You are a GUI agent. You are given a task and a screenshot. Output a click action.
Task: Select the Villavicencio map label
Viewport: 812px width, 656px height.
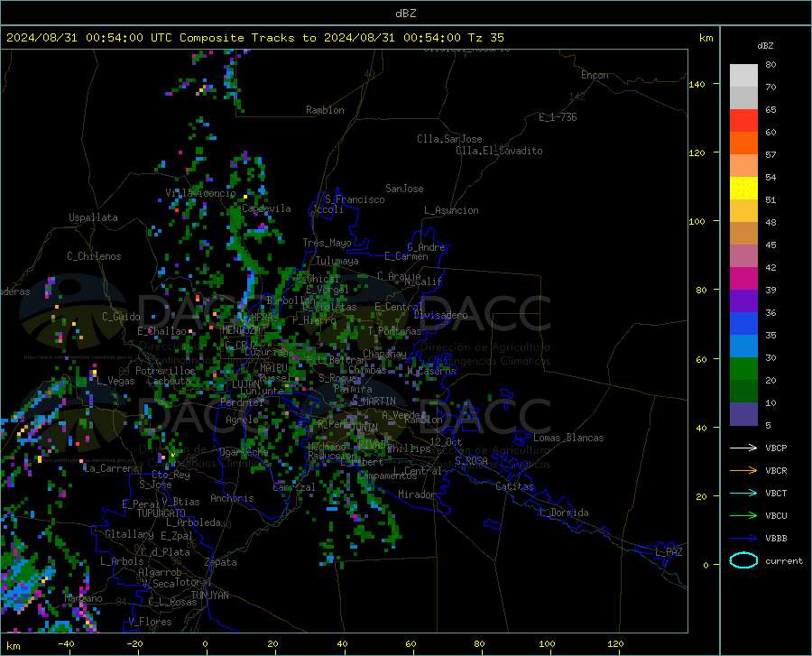click(200, 193)
